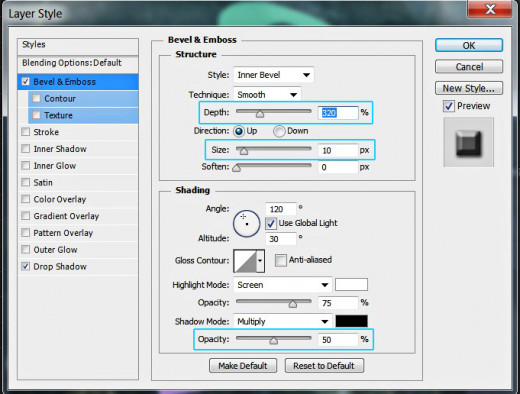Click the Highlight Opacity value field
This screenshot has height=394, width=520.
(338, 303)
